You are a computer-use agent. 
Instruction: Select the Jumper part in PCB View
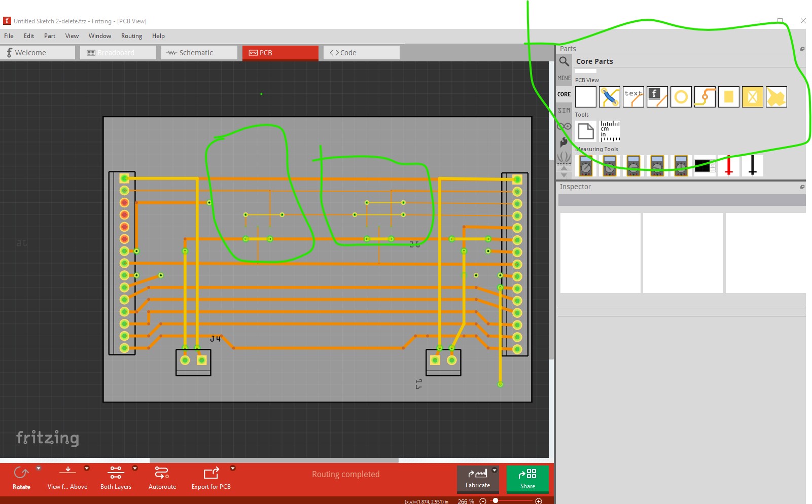click(609, 97)
